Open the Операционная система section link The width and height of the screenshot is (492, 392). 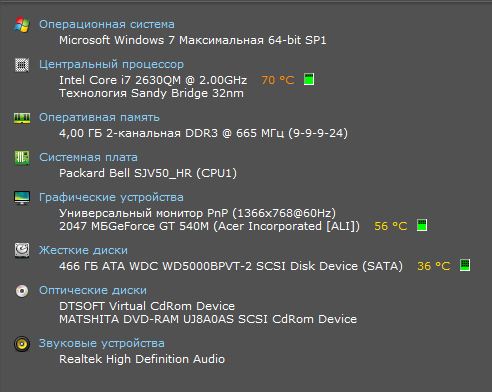107,24
